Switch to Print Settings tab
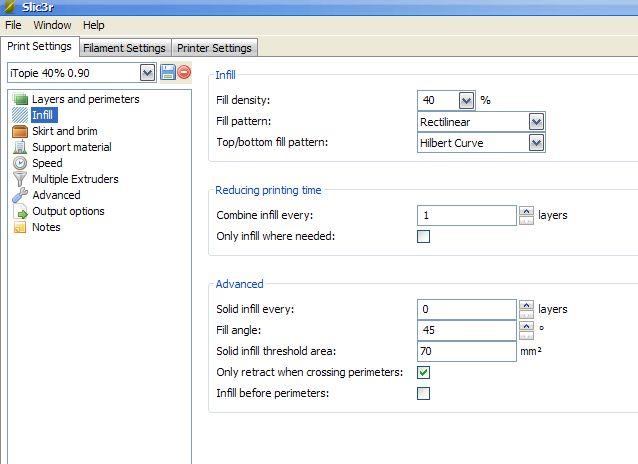 pos(39,46)
